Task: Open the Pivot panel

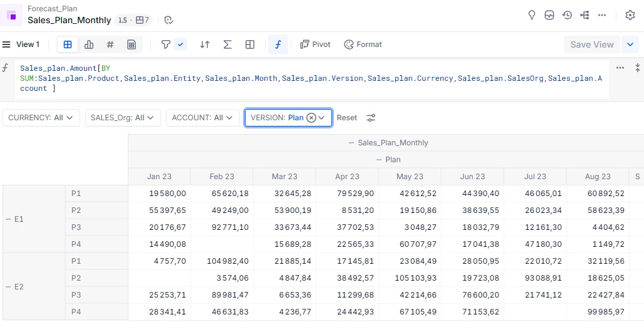Action: tap(315, 44)
